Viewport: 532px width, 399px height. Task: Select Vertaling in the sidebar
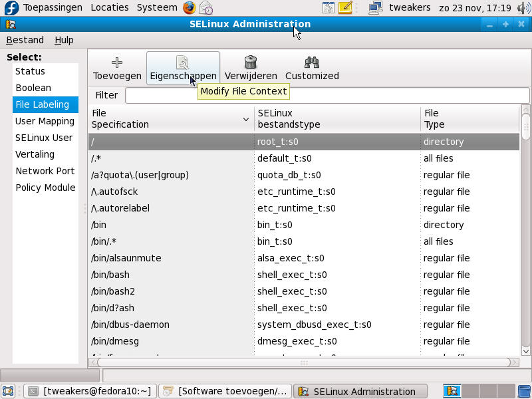(45, 154)
